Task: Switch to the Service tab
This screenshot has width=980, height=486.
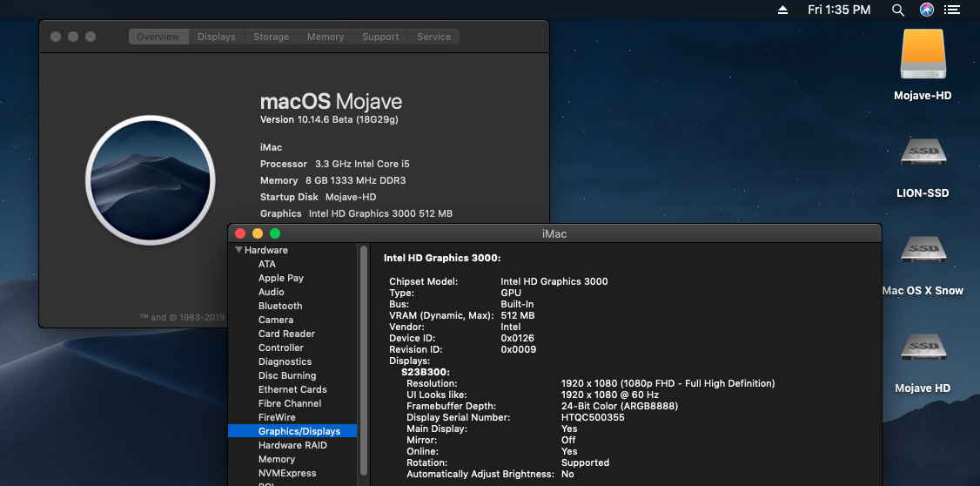Action: point(433,37)
